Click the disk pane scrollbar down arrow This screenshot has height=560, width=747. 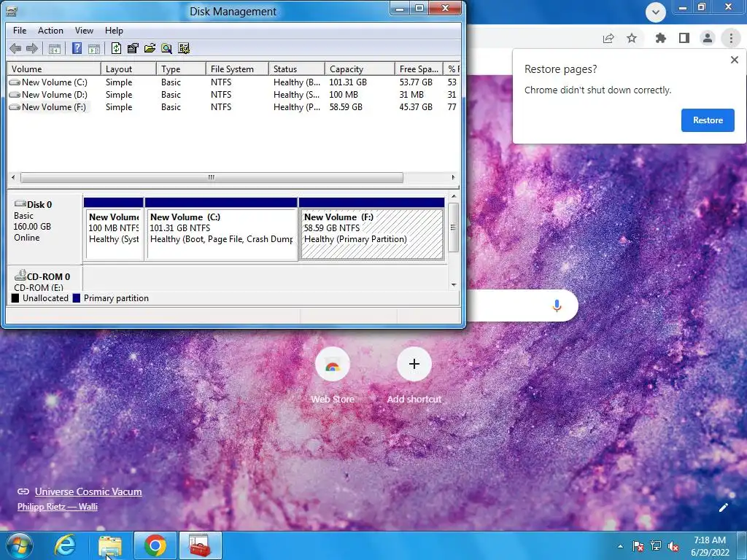[454, 285]
